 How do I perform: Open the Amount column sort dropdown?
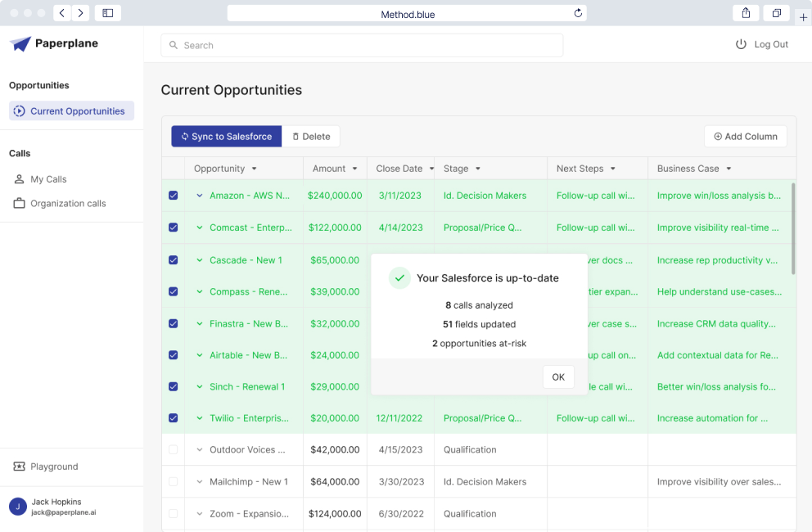[x=354, y=169]
